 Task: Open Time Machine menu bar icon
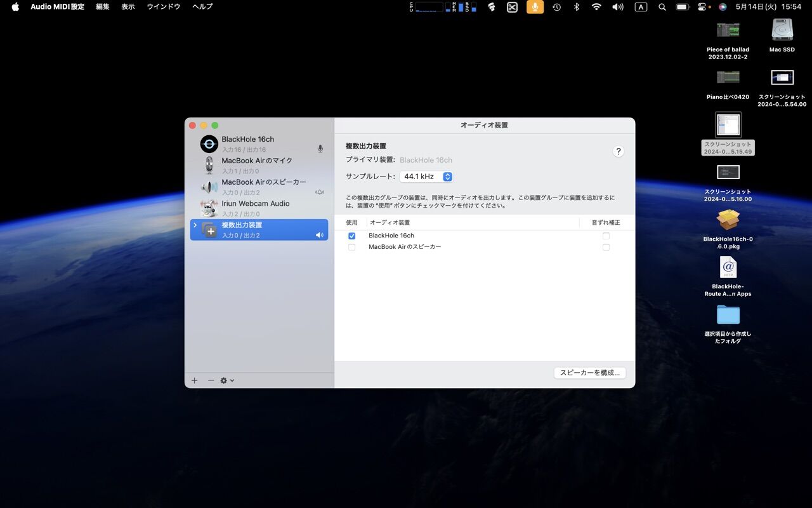(556, 7)
